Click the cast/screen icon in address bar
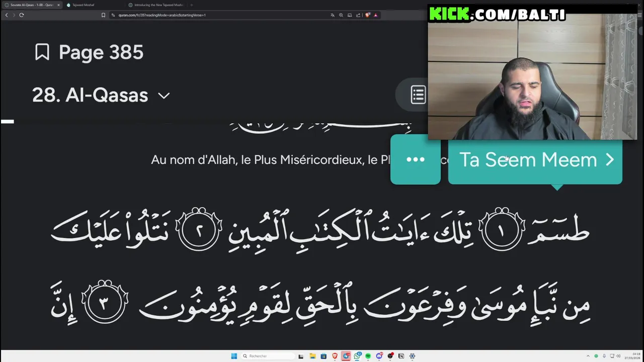This screenshot has height=362, width=644. (350, 15)
